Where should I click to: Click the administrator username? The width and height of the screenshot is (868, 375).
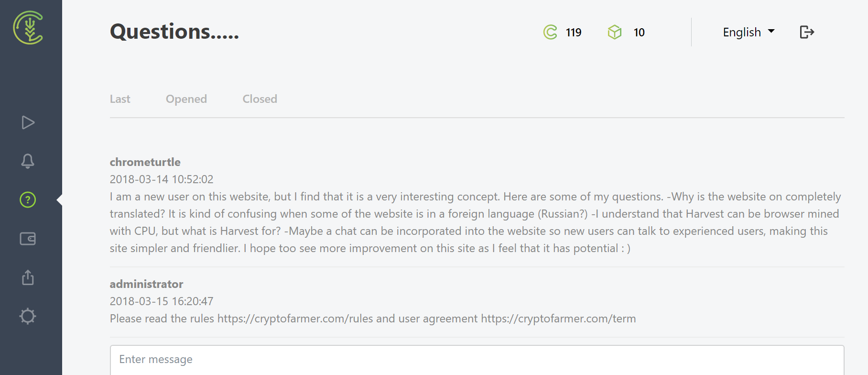click(146, 284)
